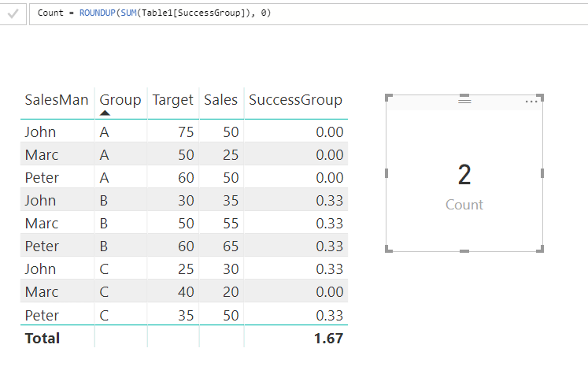This screenshot has width=588, height=389.
Task: Select Target cell with value 40
Action: tap(186, 292)
